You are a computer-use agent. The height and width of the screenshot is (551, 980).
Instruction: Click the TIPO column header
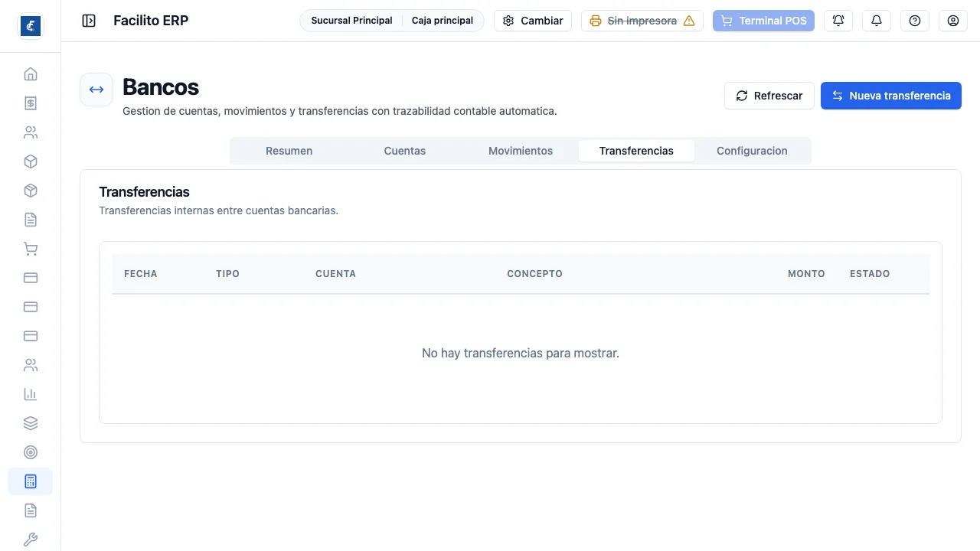coord(228,273)
